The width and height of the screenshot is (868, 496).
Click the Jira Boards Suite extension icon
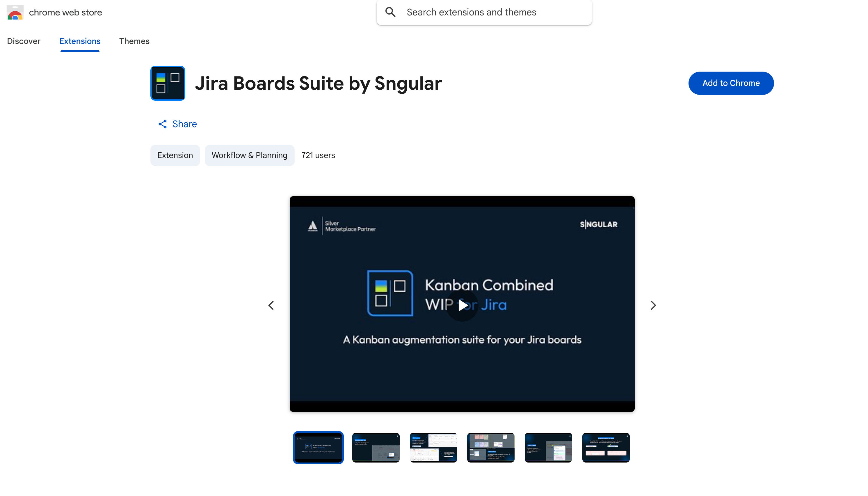pyautogui.click(x=168, y=83)
